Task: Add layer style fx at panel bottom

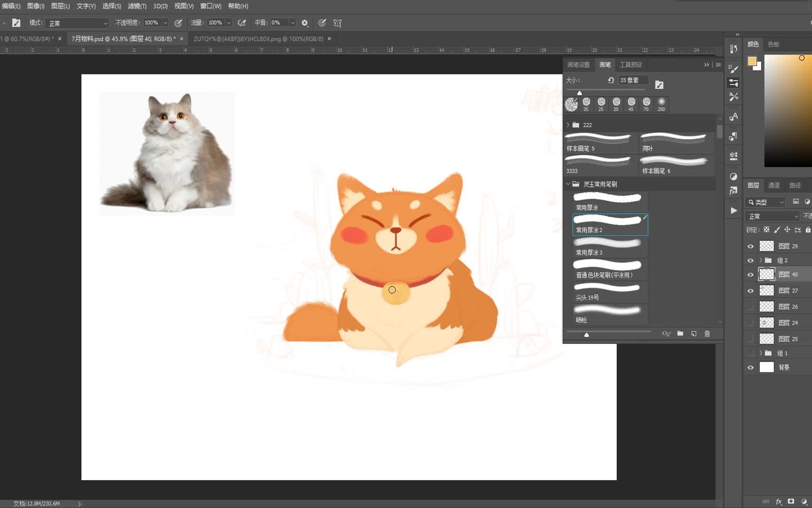Action: [779, 501]
